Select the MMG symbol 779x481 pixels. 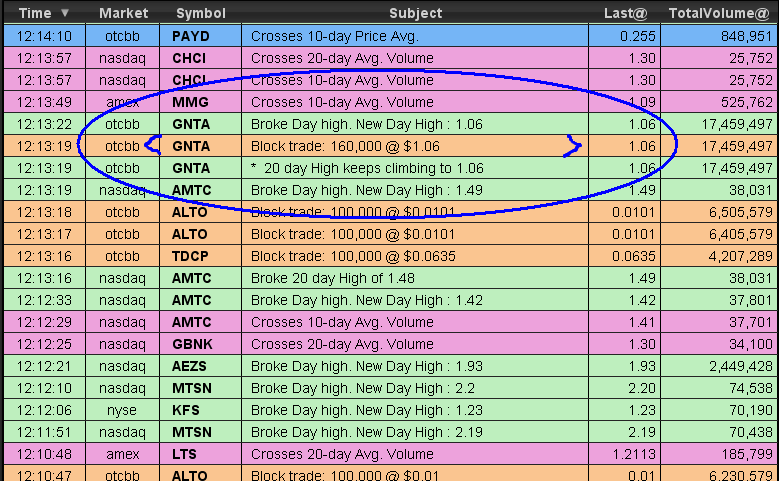(x=191, y=102)
